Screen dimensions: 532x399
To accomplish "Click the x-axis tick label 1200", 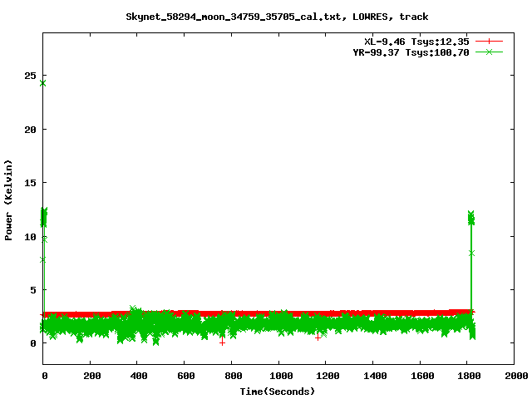I will point(328,376).
